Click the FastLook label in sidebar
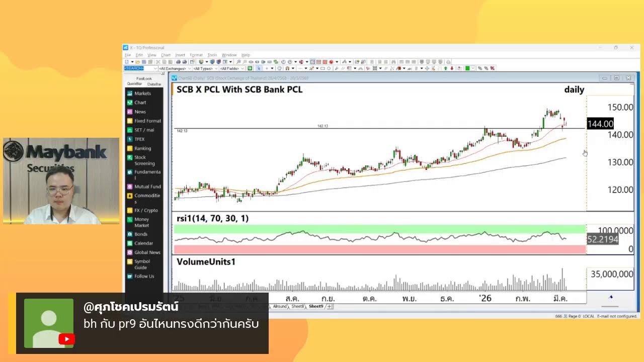Viewport: 644px width, 362px height. [x=144, y=78]
